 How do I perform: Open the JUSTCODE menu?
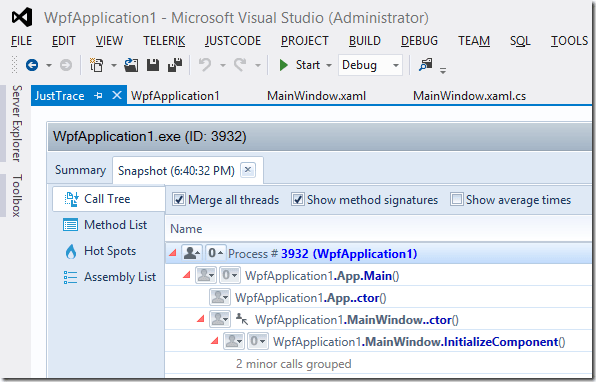pyautogui.click(x=233, y=41)
